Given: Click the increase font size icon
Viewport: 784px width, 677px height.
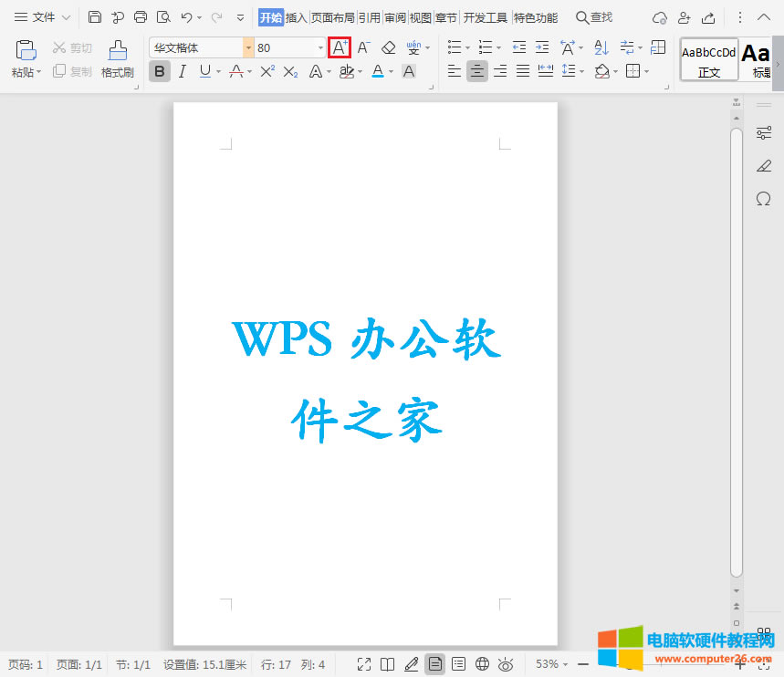Looking at the screenshot, I should (x=340, y=47).
